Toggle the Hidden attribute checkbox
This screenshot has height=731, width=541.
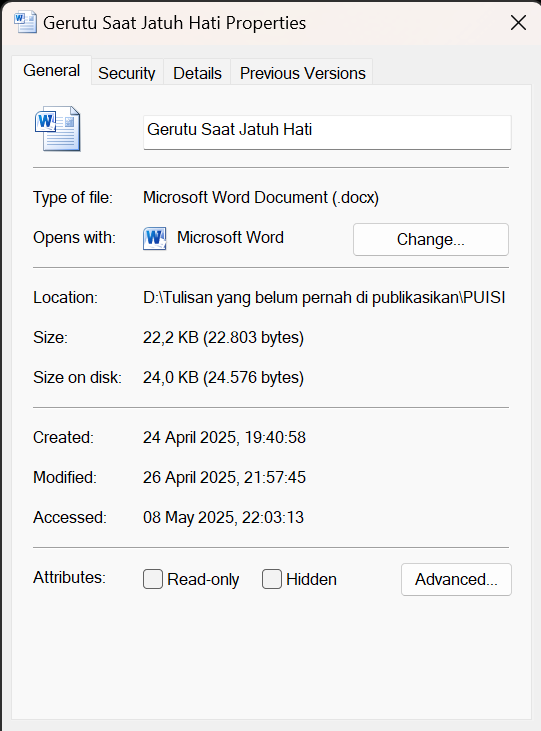point(272,579)
